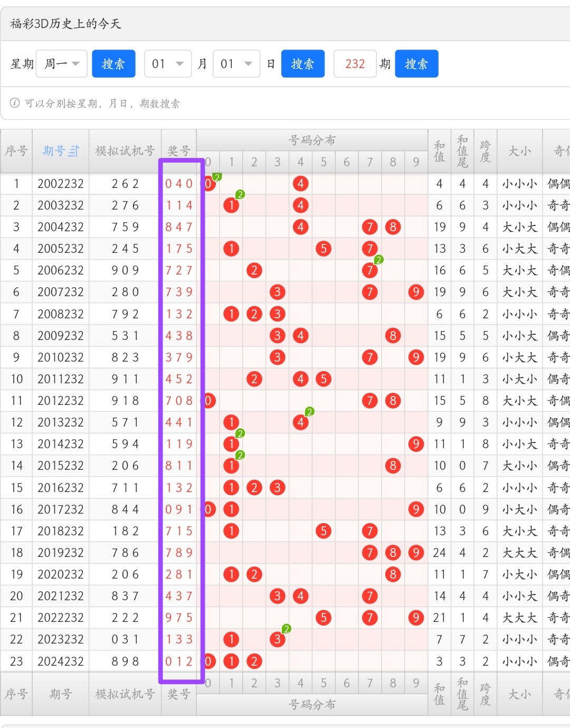Select issue number 2007232
The image size is (570, 728).
(x=61, y=292)
